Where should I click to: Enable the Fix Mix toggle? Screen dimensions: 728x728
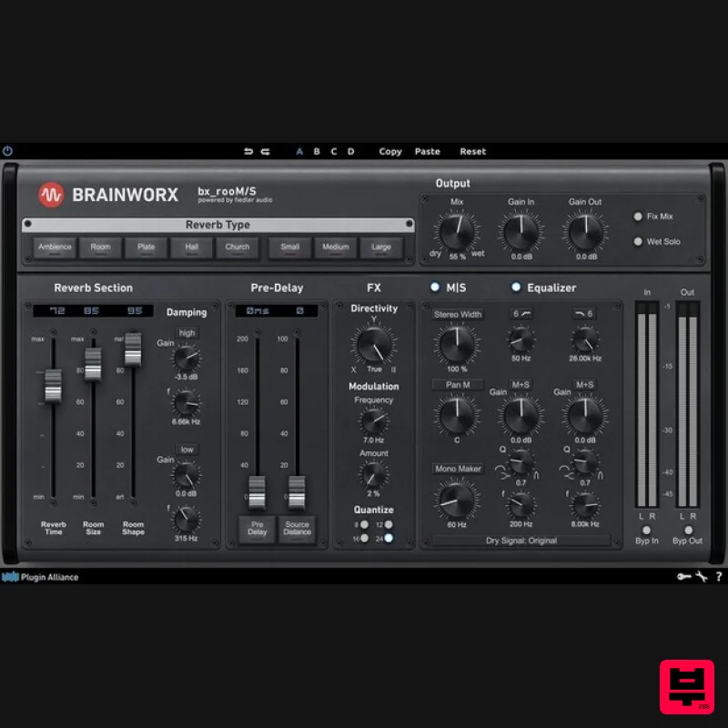(x=639, y=217)
